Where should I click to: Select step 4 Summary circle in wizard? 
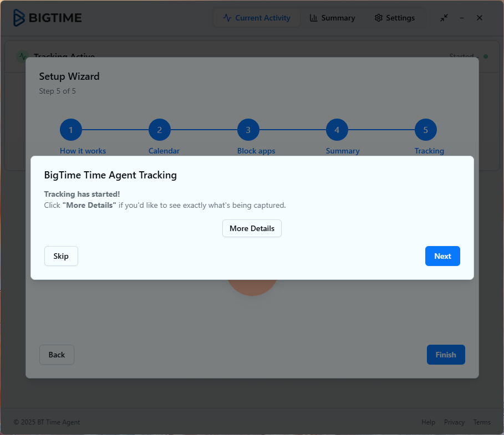337,130
